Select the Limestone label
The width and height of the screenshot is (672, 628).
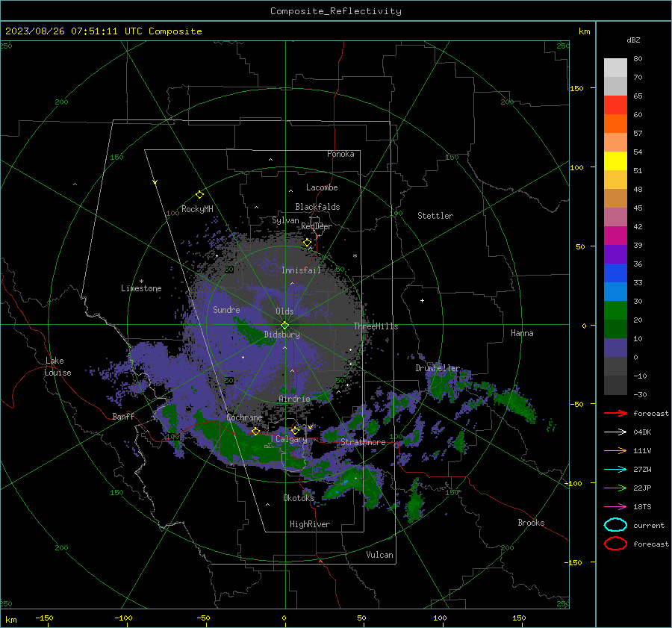pyautogui.click(x=141, y=288)
